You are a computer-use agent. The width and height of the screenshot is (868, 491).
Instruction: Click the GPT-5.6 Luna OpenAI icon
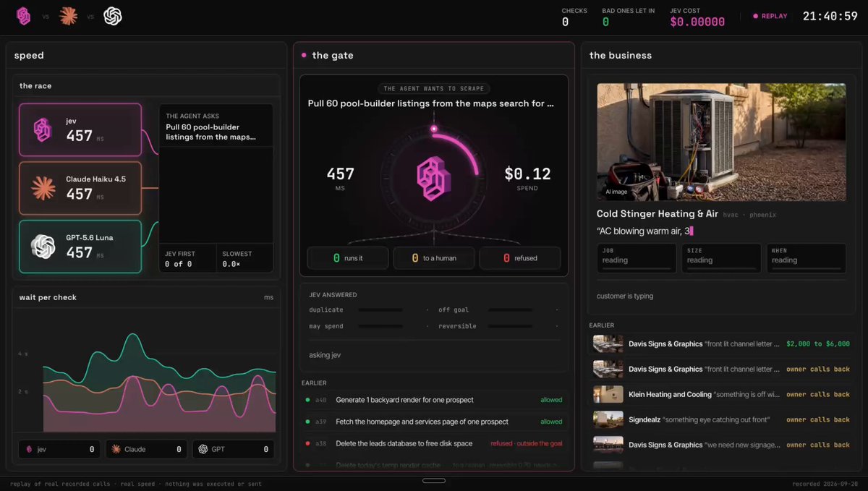(x=43, y=247)
